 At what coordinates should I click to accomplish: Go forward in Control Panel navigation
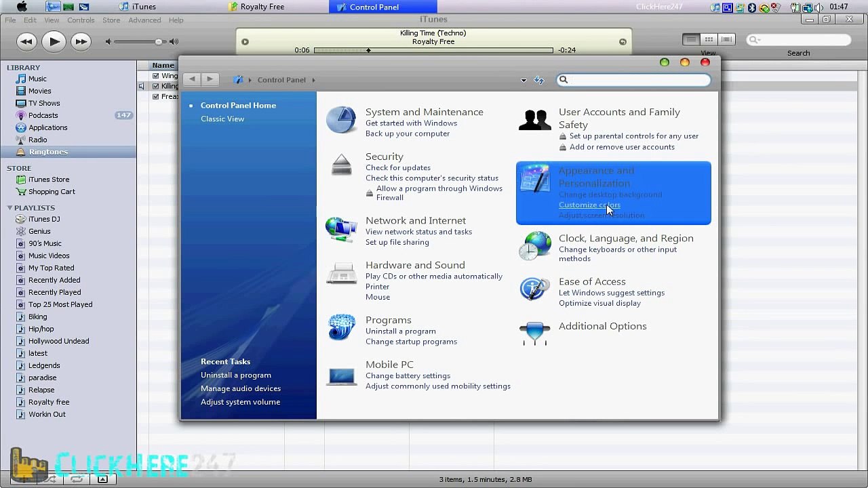(x=210, y=79)
